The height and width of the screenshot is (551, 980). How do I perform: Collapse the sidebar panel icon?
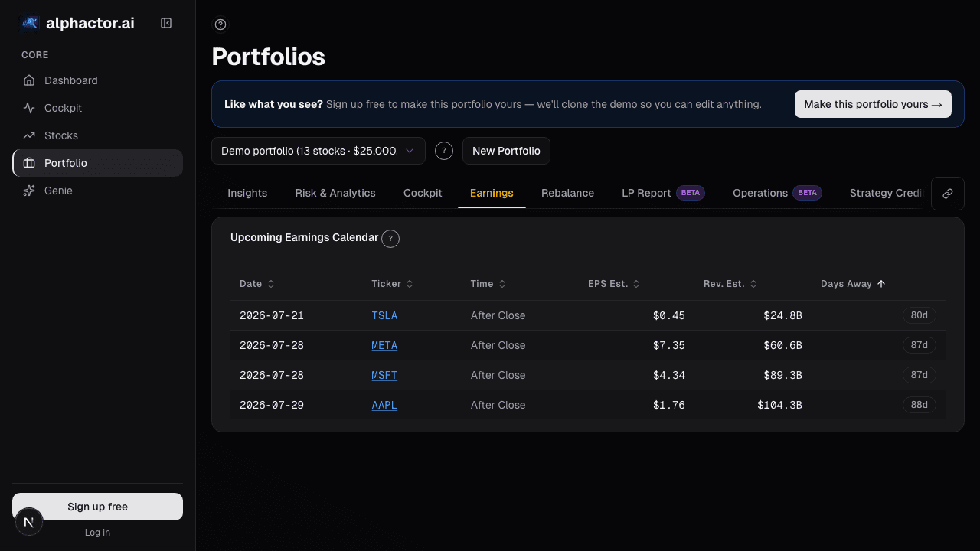pos(166,23)
